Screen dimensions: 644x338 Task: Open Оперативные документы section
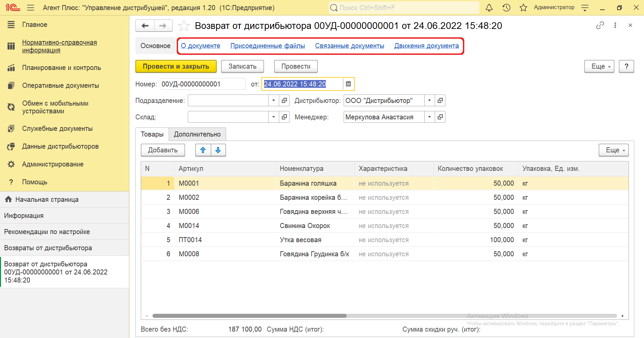click(60, 85)
